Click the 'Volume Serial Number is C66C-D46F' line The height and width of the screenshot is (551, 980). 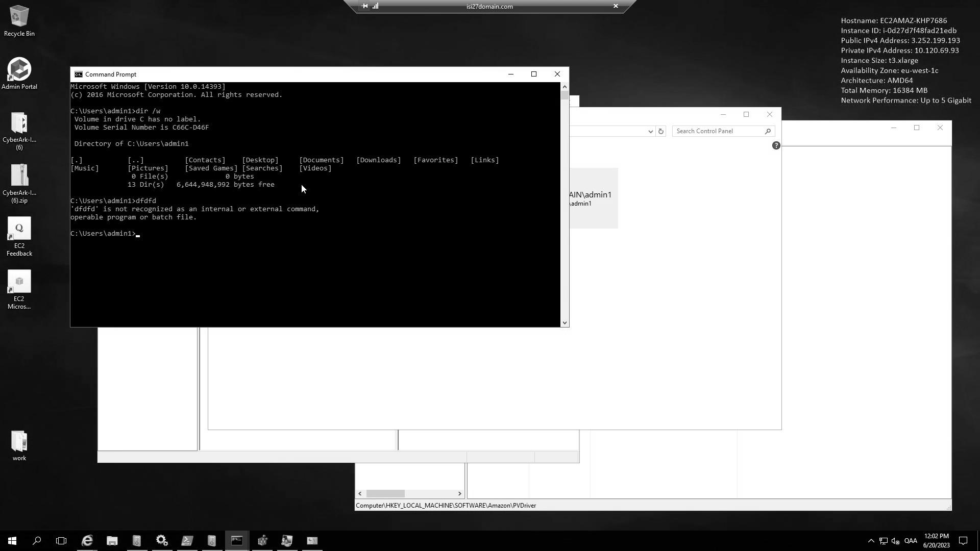[x=141, y=128]
